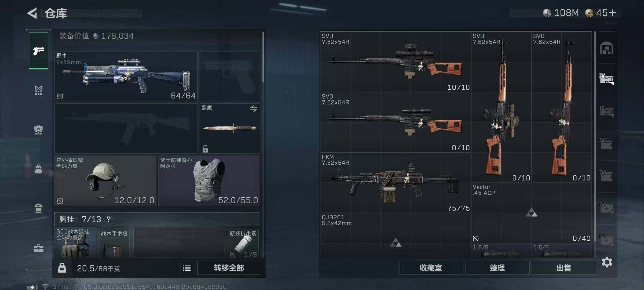Viewport: 644px width, 290px height.
Task: Open the backpack sidebar category
Action: click(39, 130)
